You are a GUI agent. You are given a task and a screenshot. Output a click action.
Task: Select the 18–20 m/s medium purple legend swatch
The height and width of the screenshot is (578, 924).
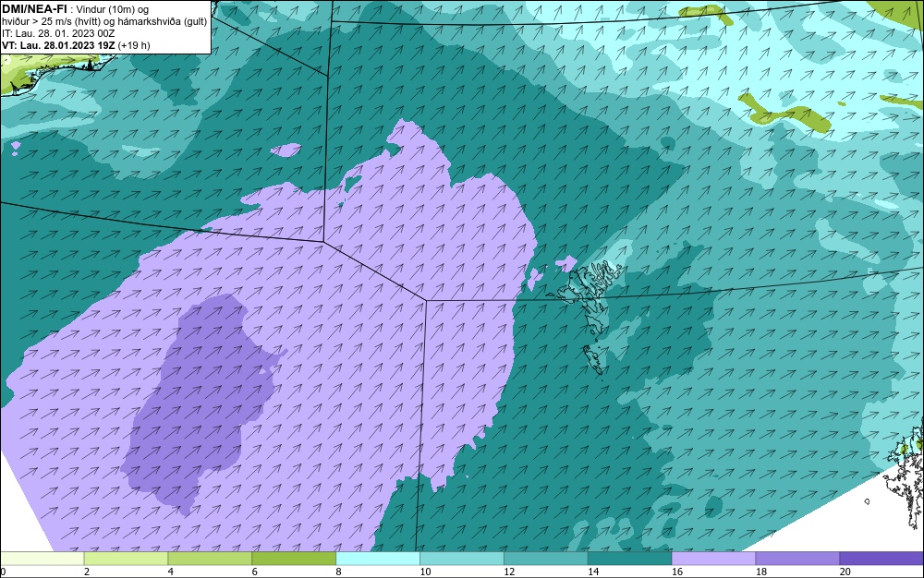click(x=798, y=558)
